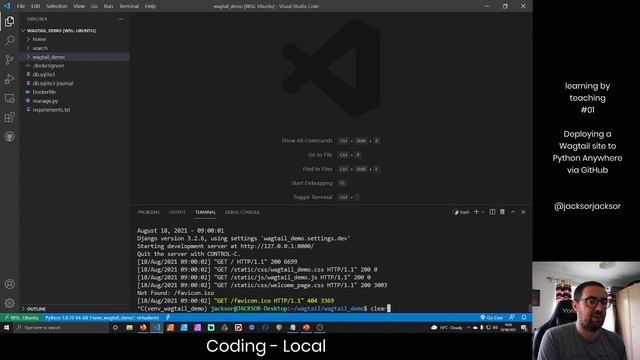Viewport: 640px width, 360px height.
Task: Open the Extensions view
Action: pyautogui.click(x=9, y=118)
